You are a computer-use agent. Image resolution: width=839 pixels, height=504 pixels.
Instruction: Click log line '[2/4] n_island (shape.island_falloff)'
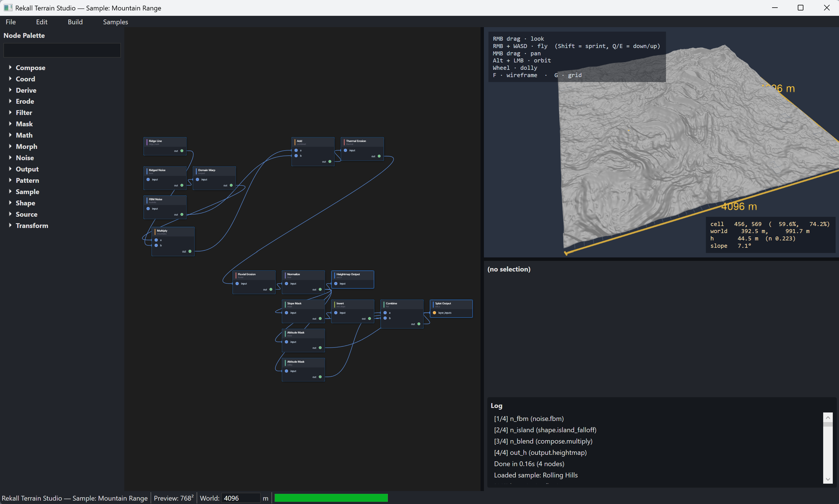click(545, 430)
